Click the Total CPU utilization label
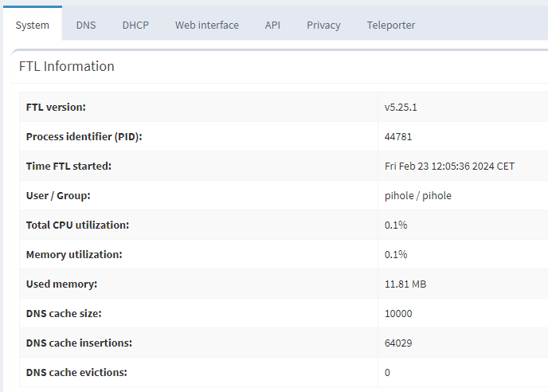Viewport: 548px width, 392px height. [77, 225]
